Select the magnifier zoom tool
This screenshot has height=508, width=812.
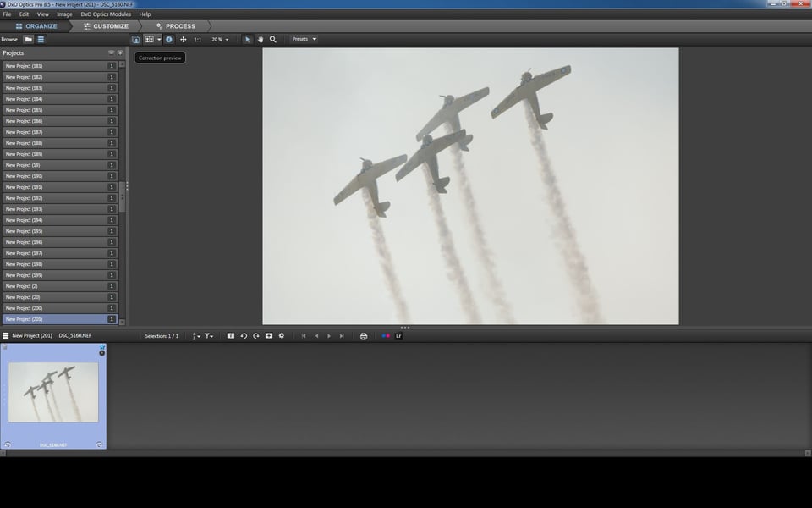click(x=273, y=40)
